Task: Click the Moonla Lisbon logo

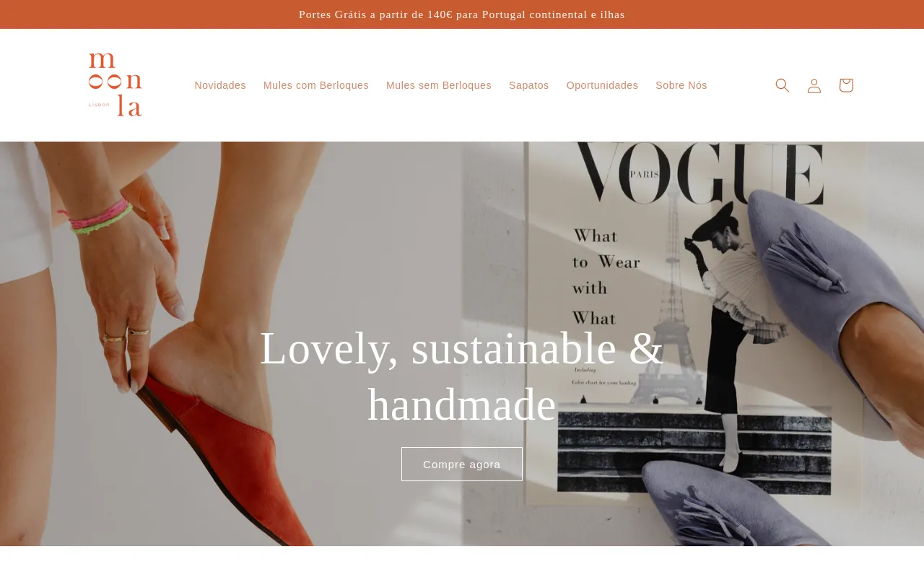Action: pyautogui.click(x=115, y=85)
